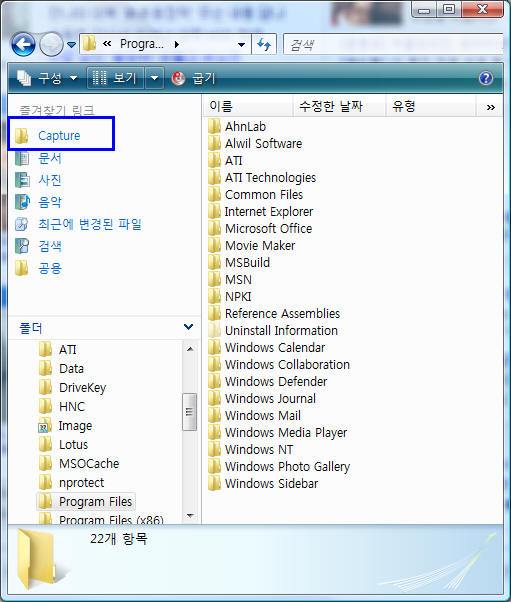
Task: Select the Windows Mail folder
Action: [255, 415]
